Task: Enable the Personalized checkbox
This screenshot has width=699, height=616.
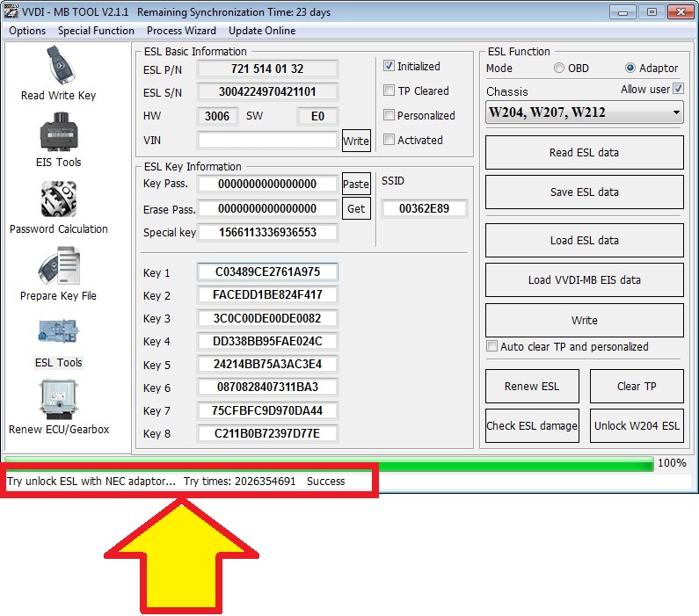Action: [x=389, y=115]
